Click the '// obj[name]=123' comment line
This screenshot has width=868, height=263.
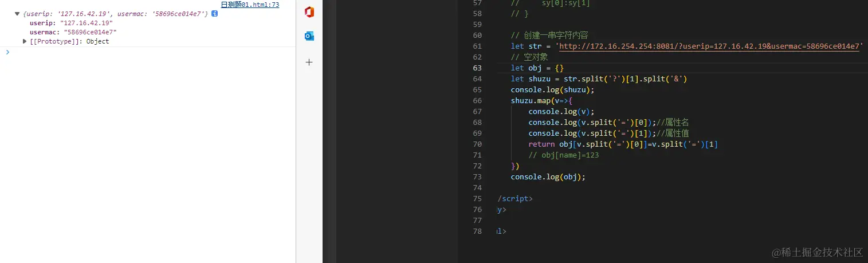tap(564, 155)
